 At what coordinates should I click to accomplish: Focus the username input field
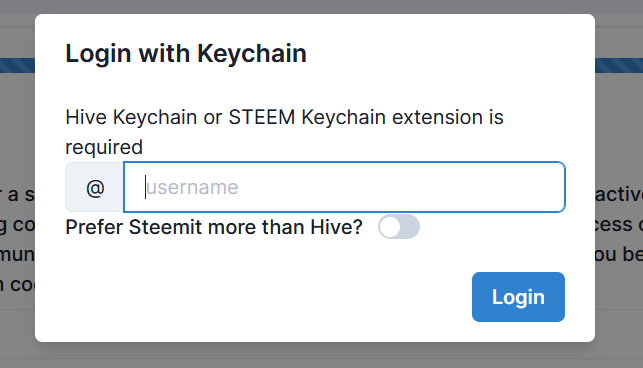coord(344,187)
